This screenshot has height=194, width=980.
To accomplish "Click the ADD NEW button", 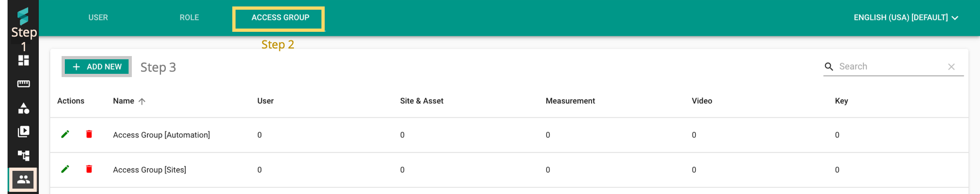I will [97, 67].
